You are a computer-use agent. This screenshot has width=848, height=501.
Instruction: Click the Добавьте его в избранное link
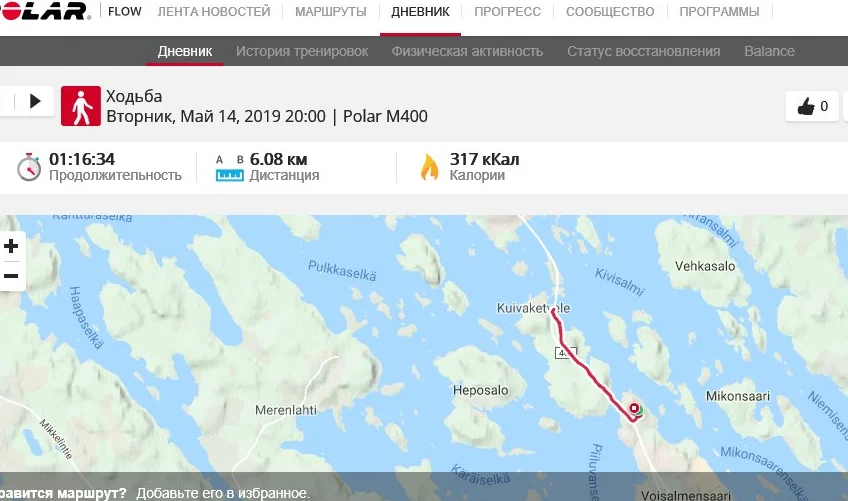[x=223, y=493]
